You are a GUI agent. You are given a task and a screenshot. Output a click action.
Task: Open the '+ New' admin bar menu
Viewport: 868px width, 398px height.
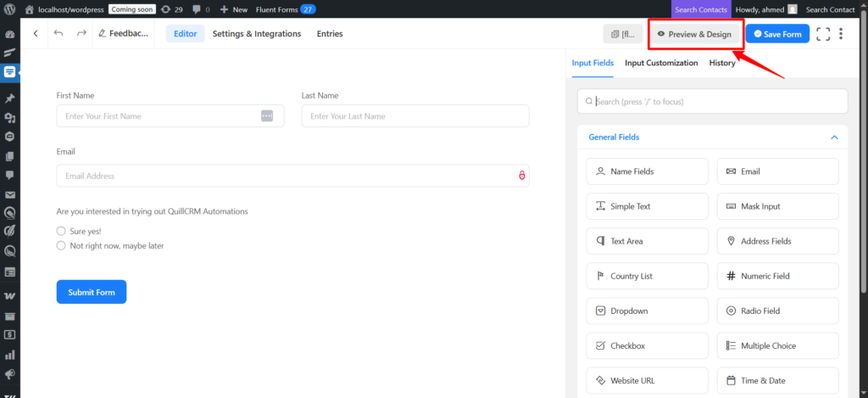234,9
